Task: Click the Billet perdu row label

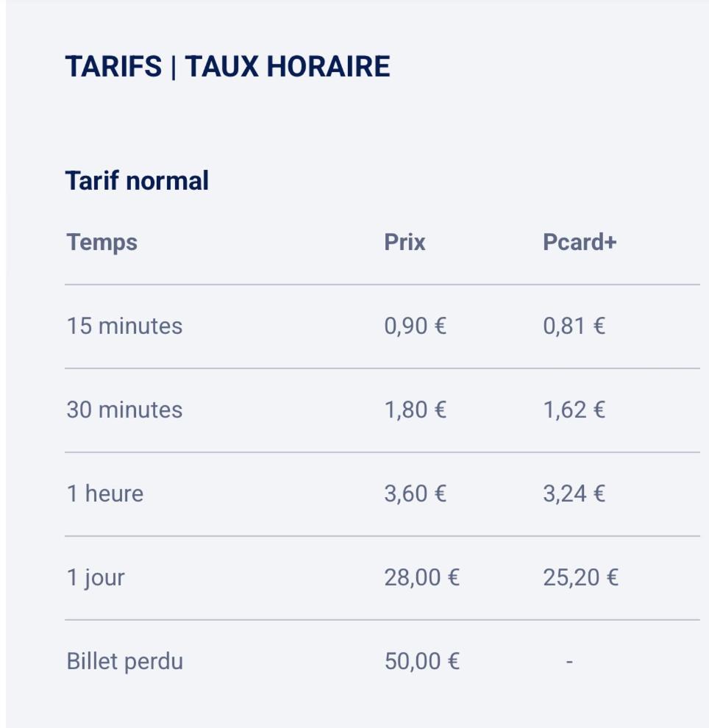Action: tap(124, 661)
